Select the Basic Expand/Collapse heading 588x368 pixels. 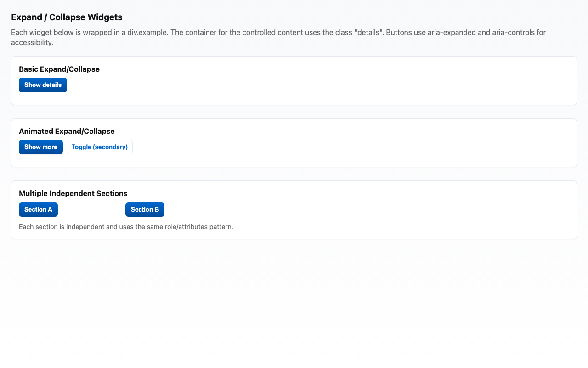[x=59, y=69]
